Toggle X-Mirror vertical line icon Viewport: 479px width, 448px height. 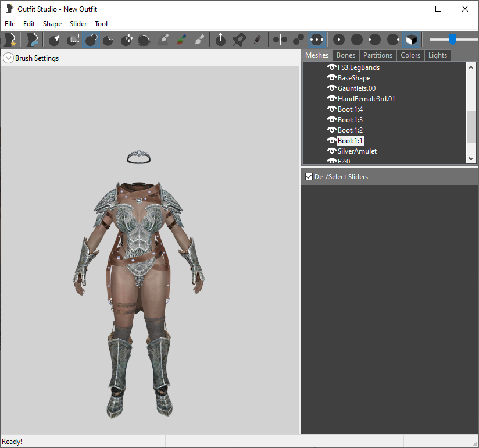pyautogui.click(x=280, y=40)
